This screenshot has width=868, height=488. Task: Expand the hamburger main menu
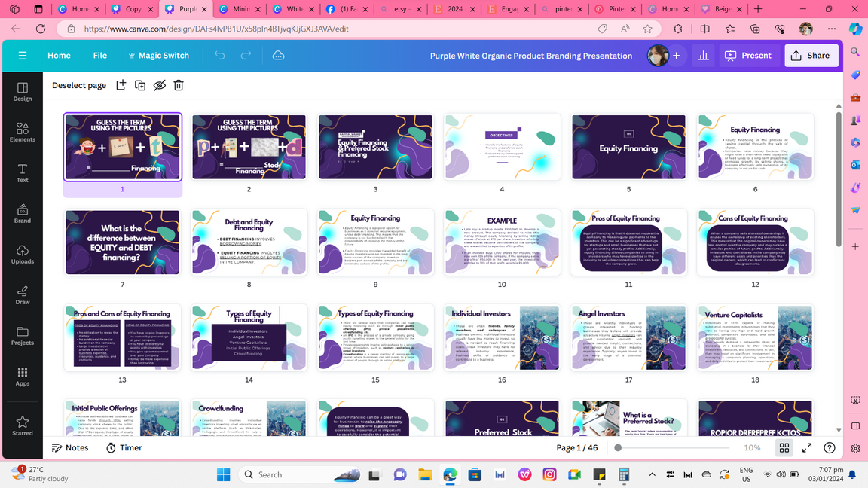[23, 56]
